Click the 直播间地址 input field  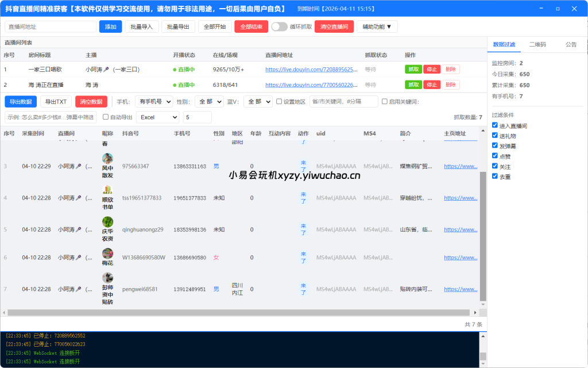point(49,26)
